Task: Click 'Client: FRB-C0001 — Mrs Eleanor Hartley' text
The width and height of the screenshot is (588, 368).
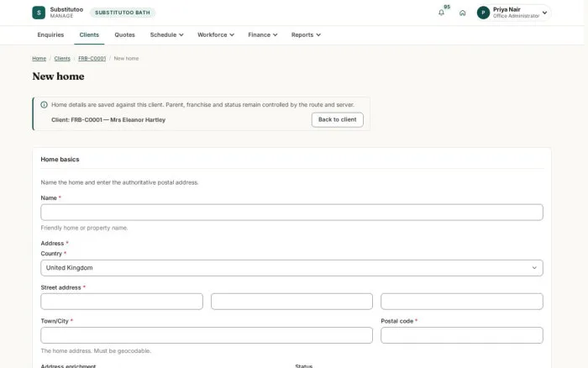Action: 108,120
